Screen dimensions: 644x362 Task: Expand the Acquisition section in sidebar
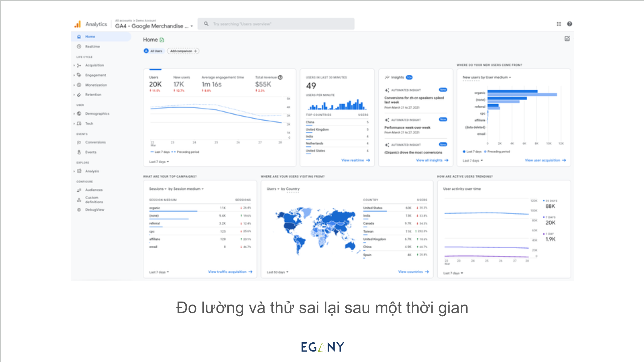click(74, 65)
